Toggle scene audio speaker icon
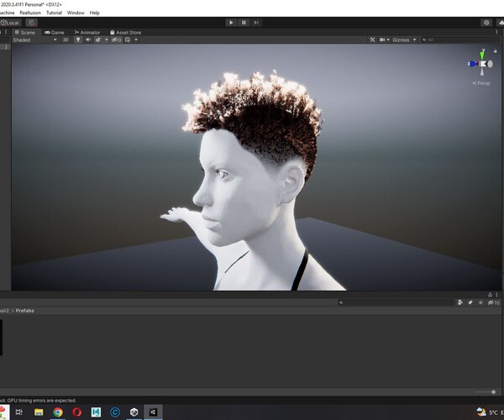The width and height of the screenshot is (504, 420). (87, 39)
